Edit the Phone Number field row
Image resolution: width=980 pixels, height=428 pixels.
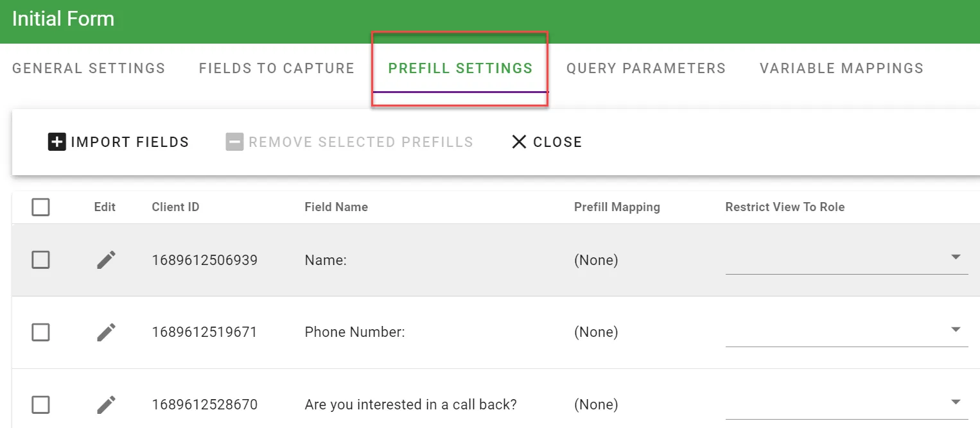106,332
